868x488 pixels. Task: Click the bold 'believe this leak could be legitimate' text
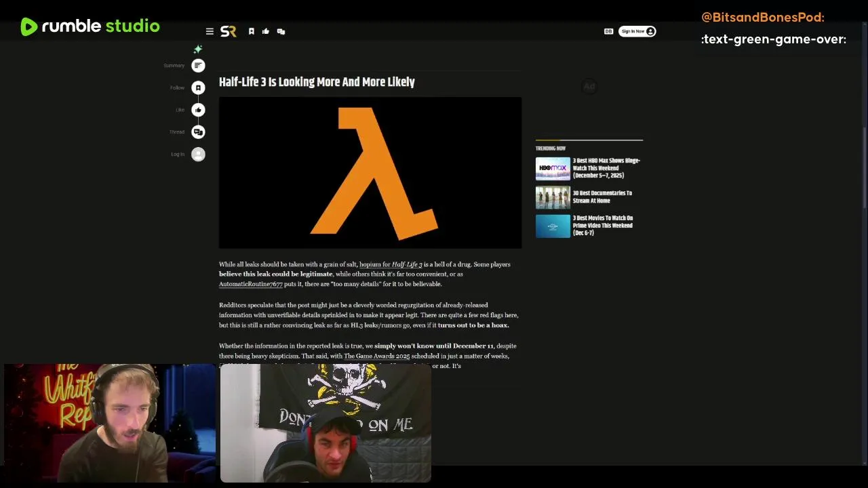pyautogui.click(x=276, y=274)
